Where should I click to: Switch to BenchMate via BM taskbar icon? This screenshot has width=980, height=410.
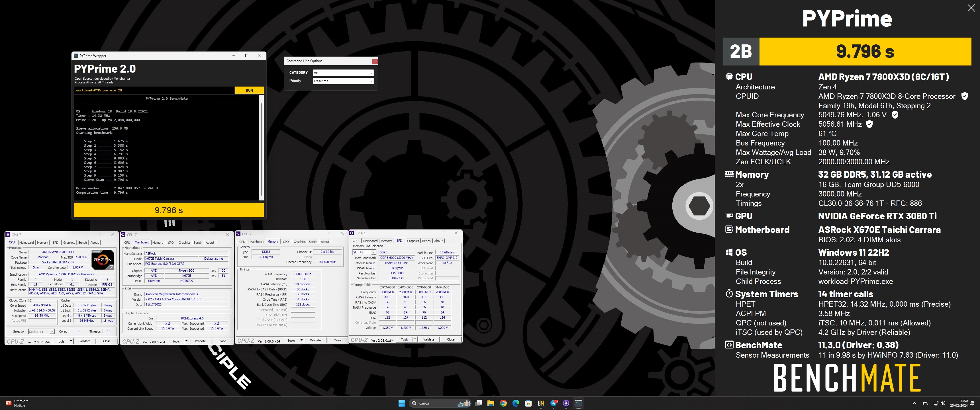541,403
